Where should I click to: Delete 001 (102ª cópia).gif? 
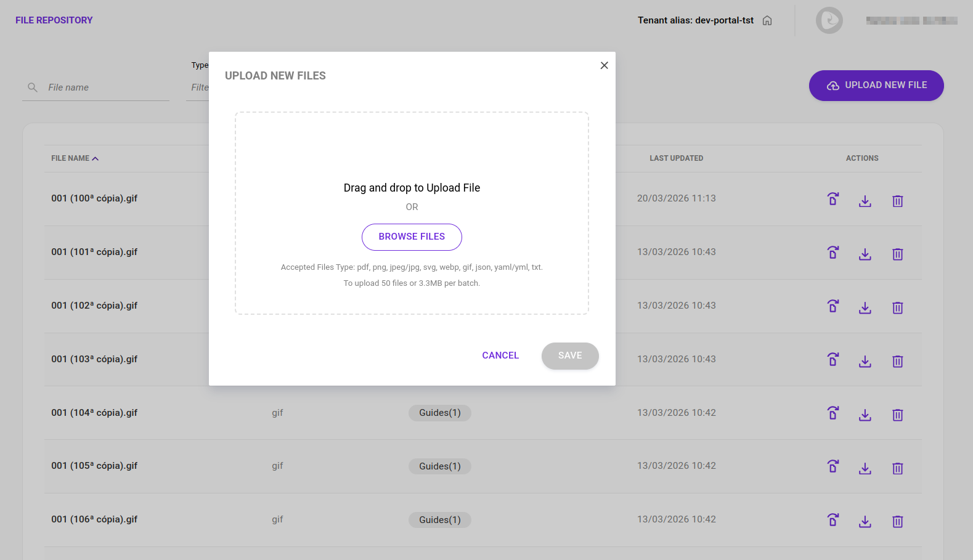[898, 307]
